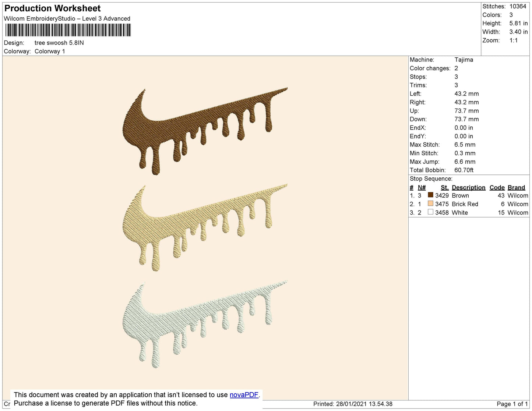Click the "N#" column header

(422, 188)
